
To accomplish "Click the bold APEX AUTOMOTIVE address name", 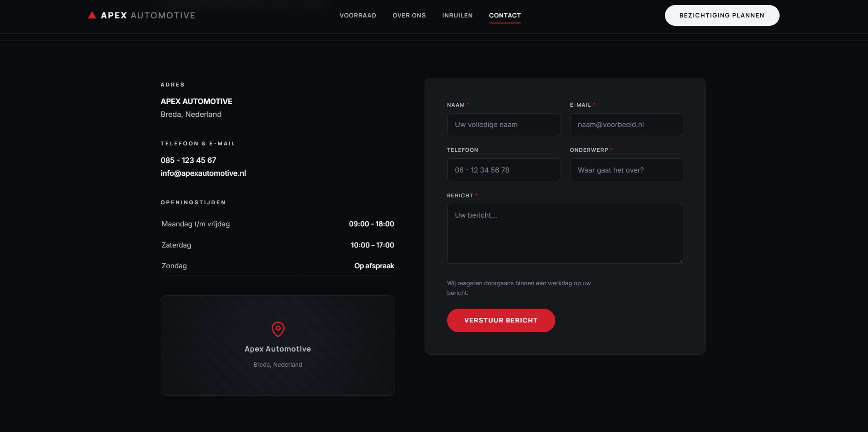I will (196, 101).
